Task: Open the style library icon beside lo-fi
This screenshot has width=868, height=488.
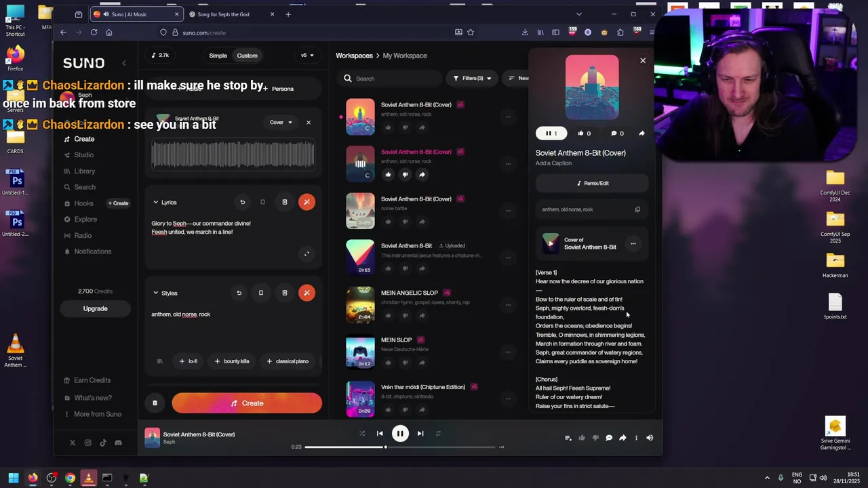Action: (x=160, y=361)
